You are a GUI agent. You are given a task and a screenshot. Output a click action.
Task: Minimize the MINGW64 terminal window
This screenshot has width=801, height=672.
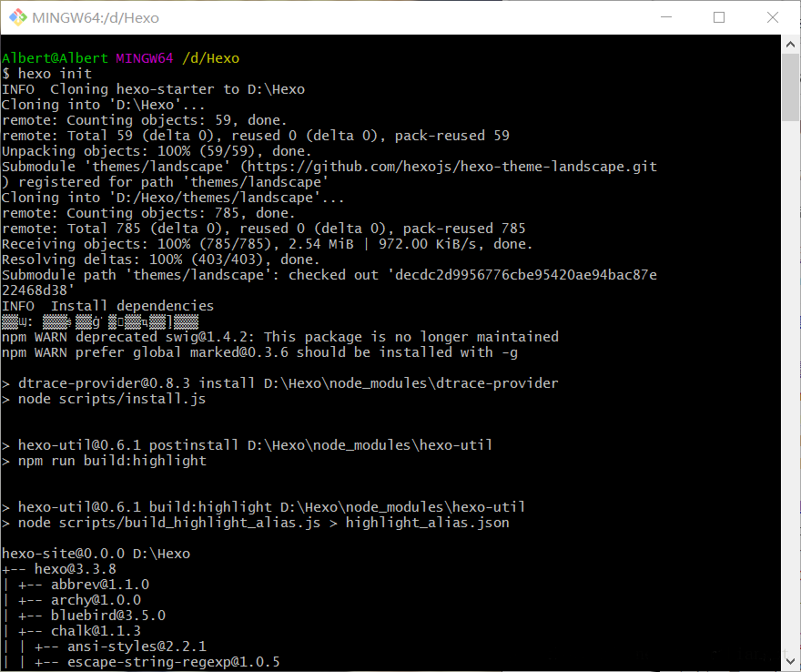(665, 17)
